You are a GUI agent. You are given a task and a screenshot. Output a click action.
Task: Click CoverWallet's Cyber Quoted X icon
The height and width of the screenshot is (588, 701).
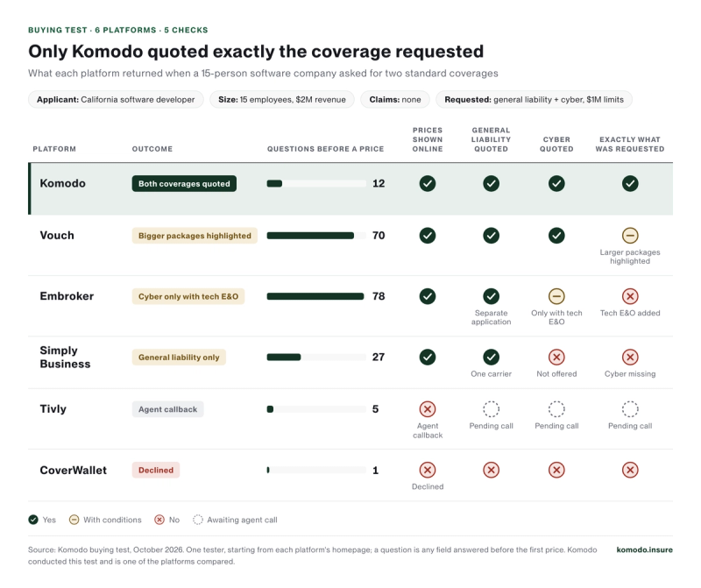(556, 470)
